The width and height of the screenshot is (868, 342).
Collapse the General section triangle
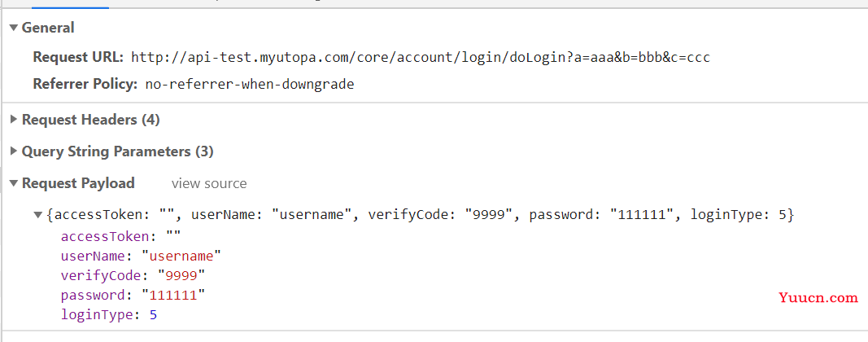tap(13, 28)
